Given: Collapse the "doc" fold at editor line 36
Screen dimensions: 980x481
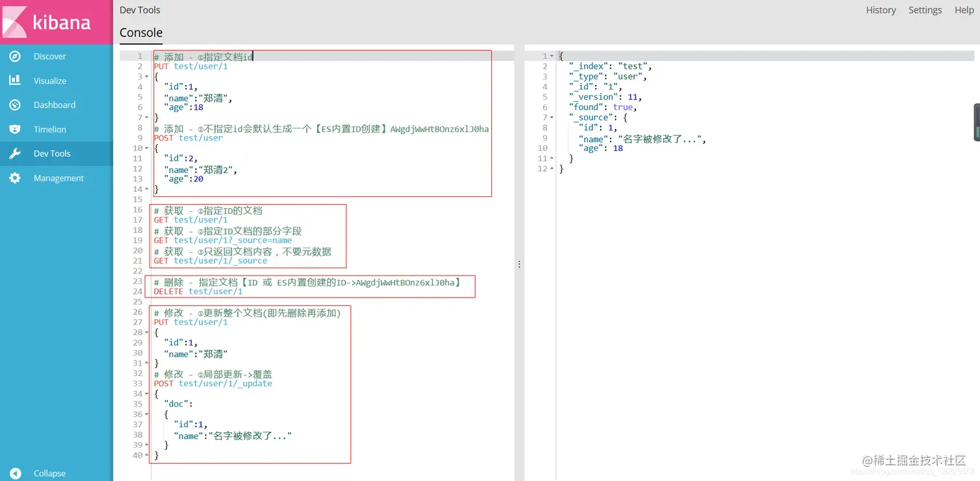Looking at the screenshot, I should pos(147,414).
